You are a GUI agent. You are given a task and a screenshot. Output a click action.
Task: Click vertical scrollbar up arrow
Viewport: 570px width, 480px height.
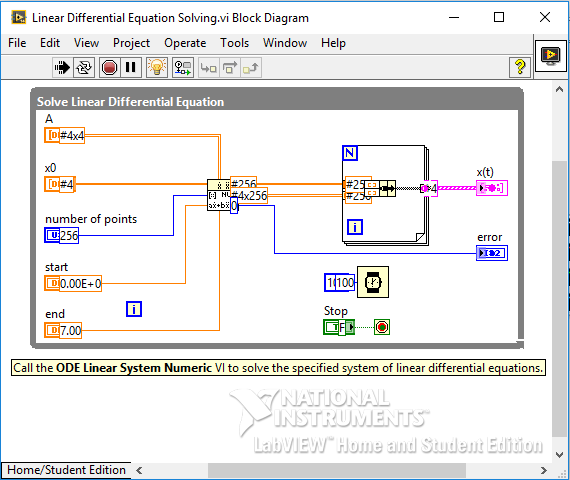[x=559, y=89]
